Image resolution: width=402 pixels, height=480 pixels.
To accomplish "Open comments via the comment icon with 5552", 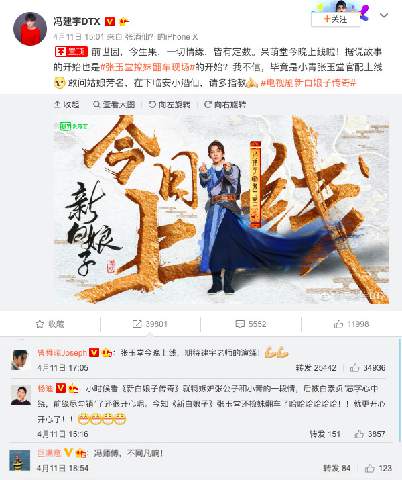I will (251, 324).
